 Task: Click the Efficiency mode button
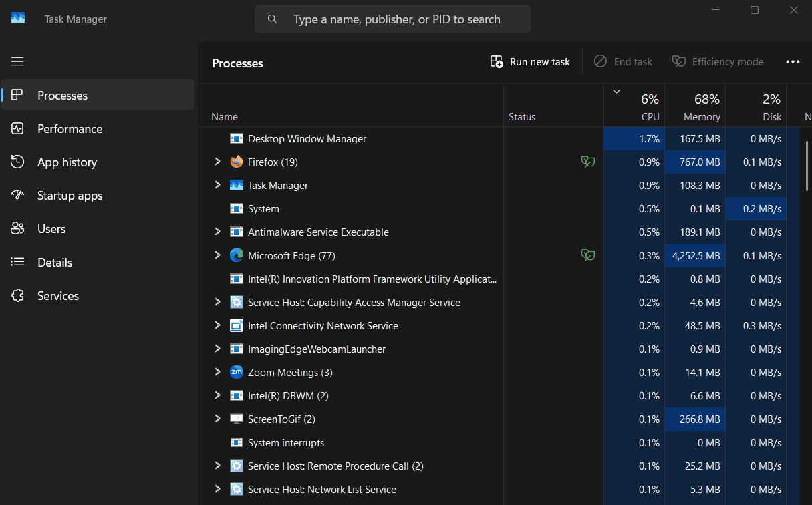[718, 61]
